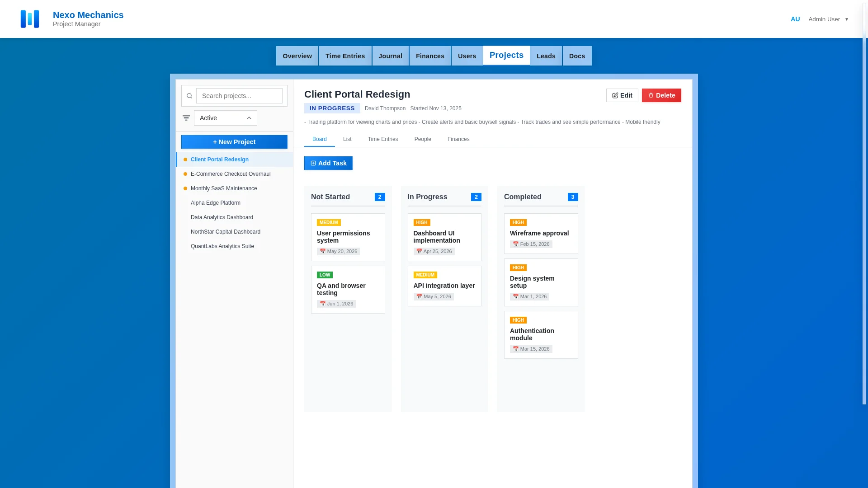Open the QA and browser testing task
The height and width of the screenshot is (488, 868).
[348, 290]
